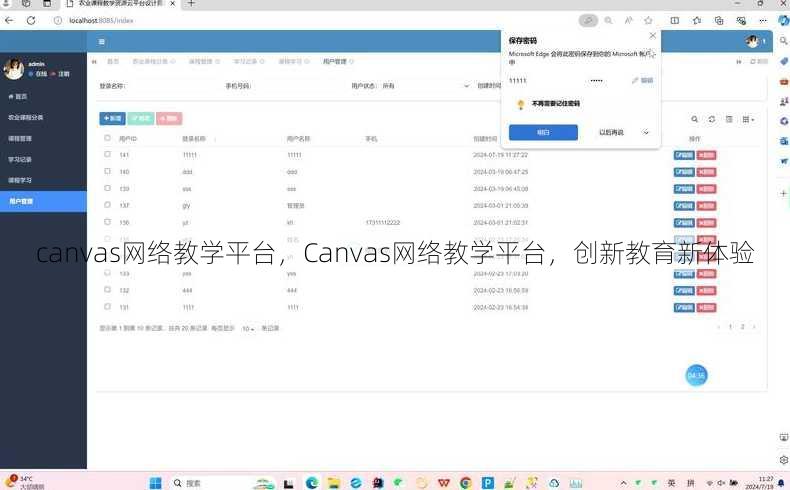Click the table search magnifier icon
The height and width of the screenshot is (490, 790).
click(x=694, y=119)
